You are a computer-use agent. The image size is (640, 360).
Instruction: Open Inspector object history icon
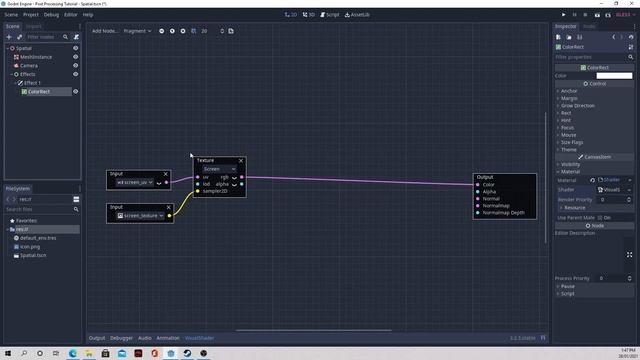631,37
